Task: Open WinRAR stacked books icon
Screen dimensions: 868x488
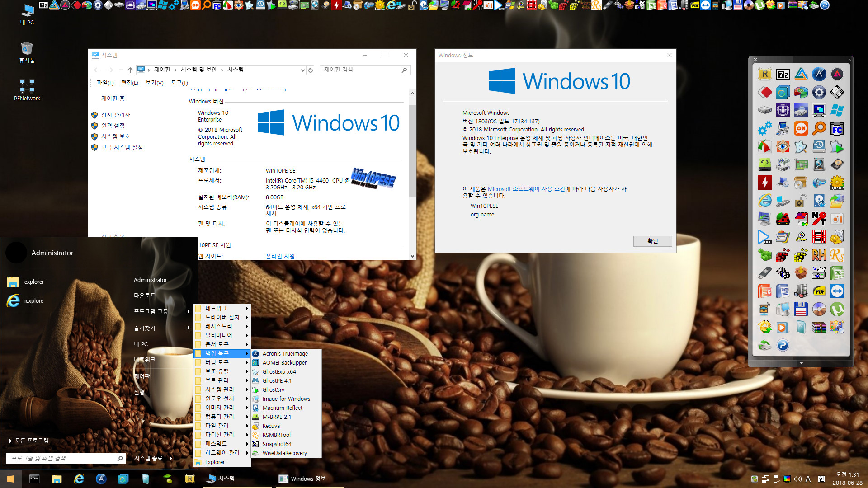Action: click(819, 327)
